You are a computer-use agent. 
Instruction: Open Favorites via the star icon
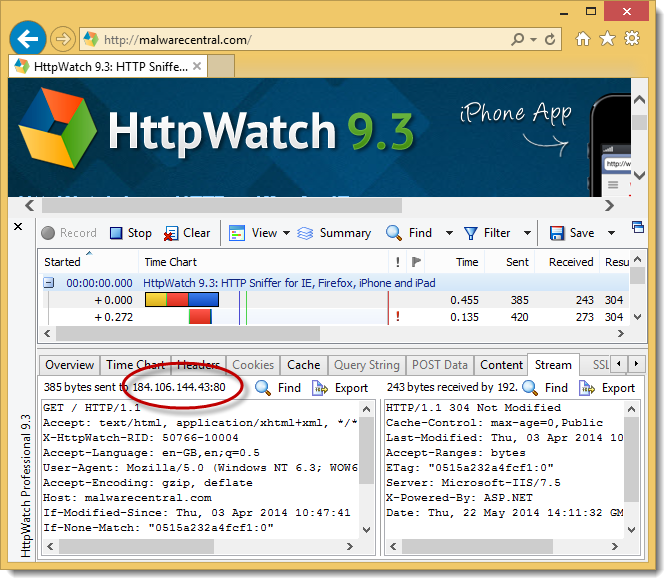pos(607,39)
